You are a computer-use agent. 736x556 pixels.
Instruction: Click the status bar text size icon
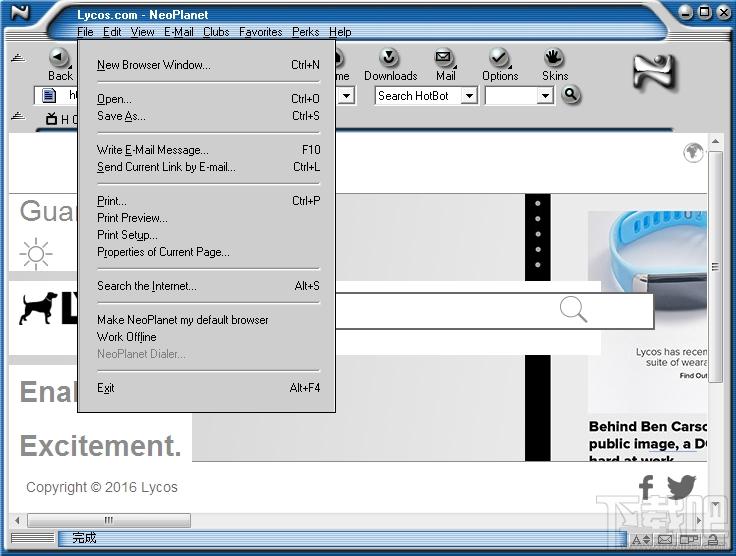(x=640, y=540)
